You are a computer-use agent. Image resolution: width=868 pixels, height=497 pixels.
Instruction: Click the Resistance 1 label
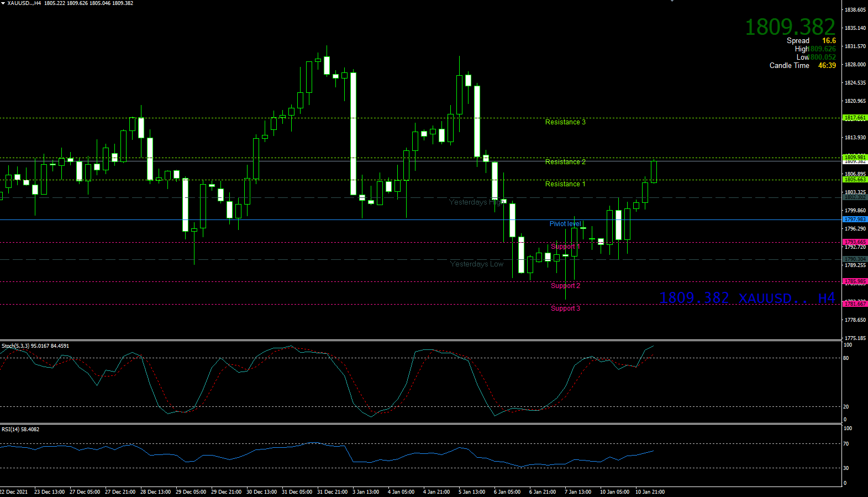565,184
